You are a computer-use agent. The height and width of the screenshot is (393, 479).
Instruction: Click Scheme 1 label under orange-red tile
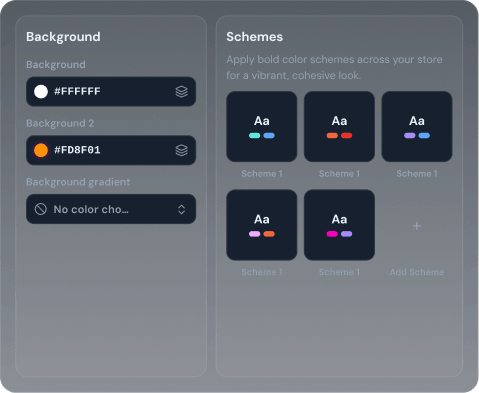(x=339, y=174)
